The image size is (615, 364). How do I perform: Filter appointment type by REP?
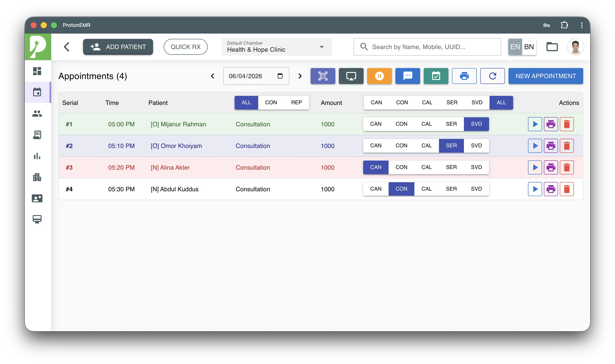(296, 102)
